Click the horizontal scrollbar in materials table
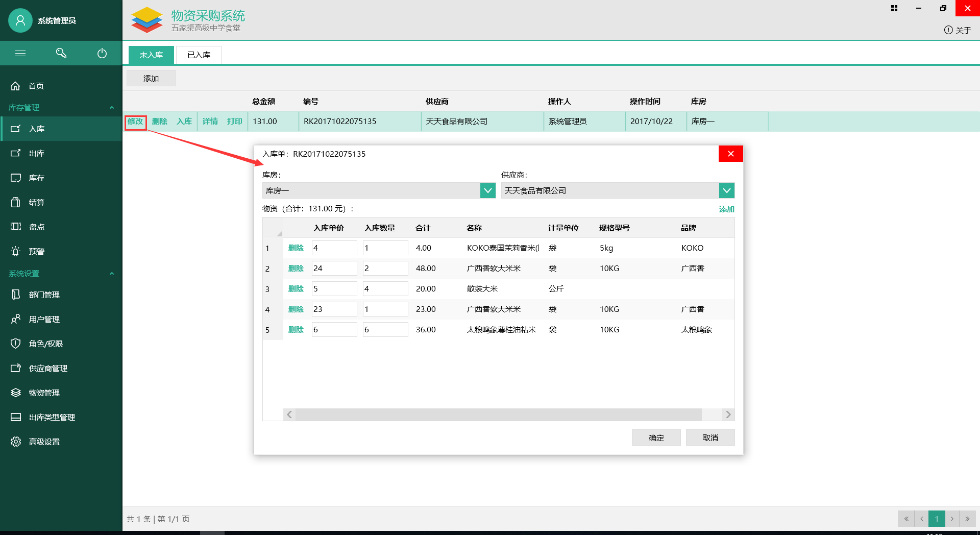The height and width of the screenshot is (535, 980). [x=498, y=415]
